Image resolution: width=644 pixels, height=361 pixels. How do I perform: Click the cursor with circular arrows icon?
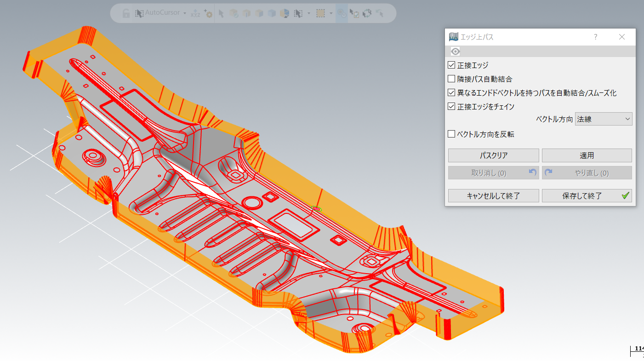pos(367,13)
